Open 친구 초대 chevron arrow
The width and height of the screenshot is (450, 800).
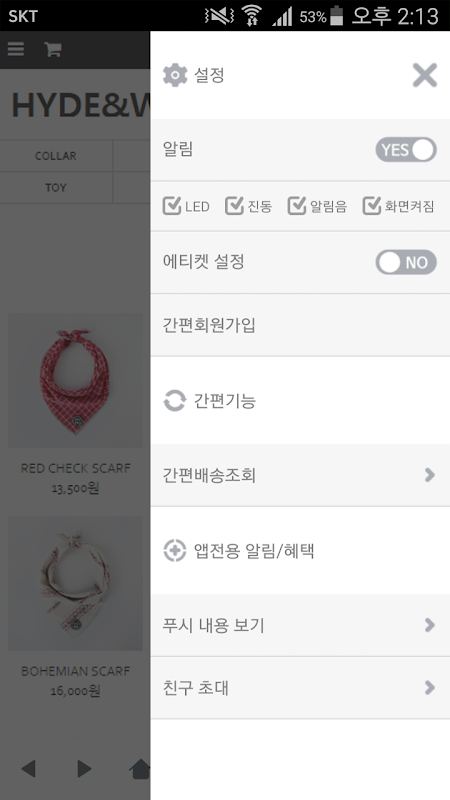coord(430,688)
